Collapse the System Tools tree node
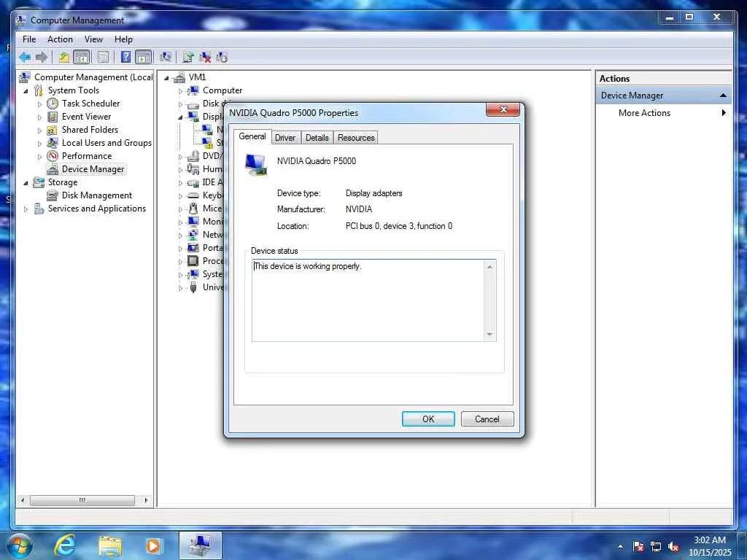This screenshot has width=747, height=560. pos(26,91)
